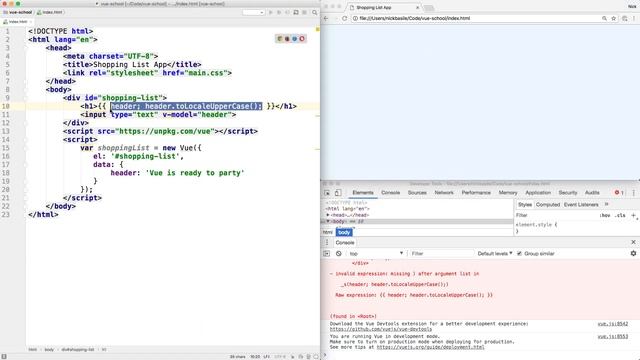
Task: Open the Event Listeners sidebar tab
Action: click(581, 204)
